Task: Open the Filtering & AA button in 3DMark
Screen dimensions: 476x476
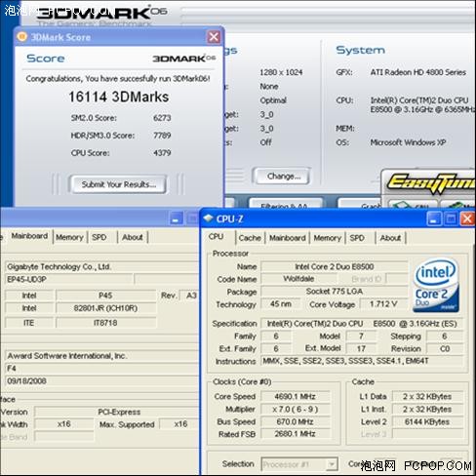Action: [x=286, y=204]
